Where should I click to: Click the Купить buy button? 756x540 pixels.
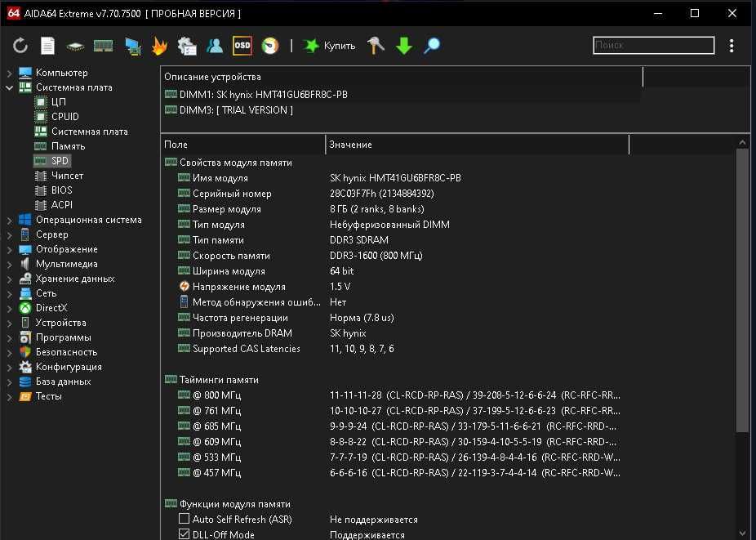tap(329, 46)
